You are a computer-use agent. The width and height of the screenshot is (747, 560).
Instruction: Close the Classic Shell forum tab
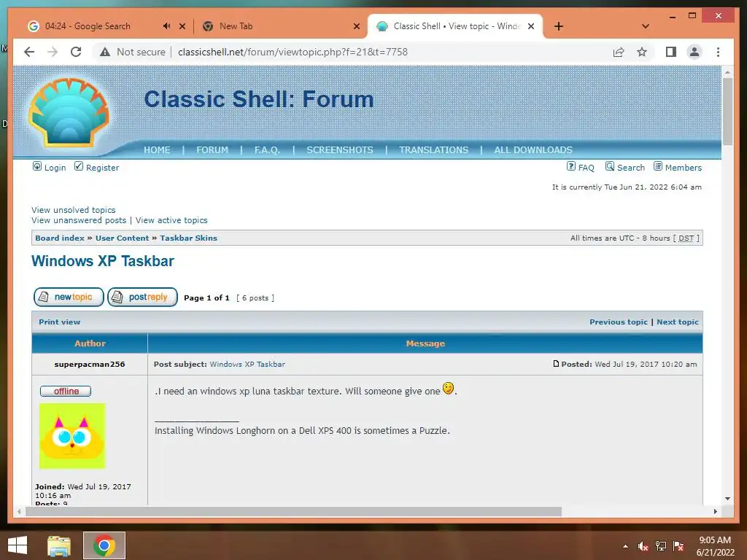click(531, 26)
